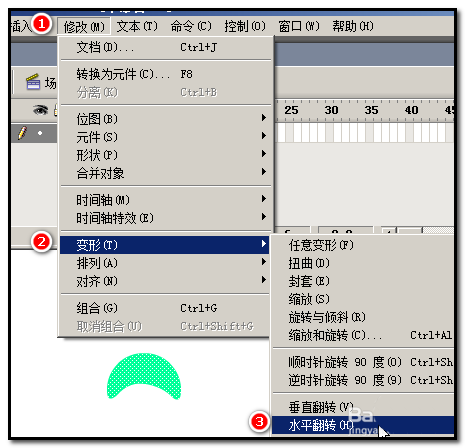Expand the 排列(A) submenu
Screen dimensions: 465x448
[165, 263]
